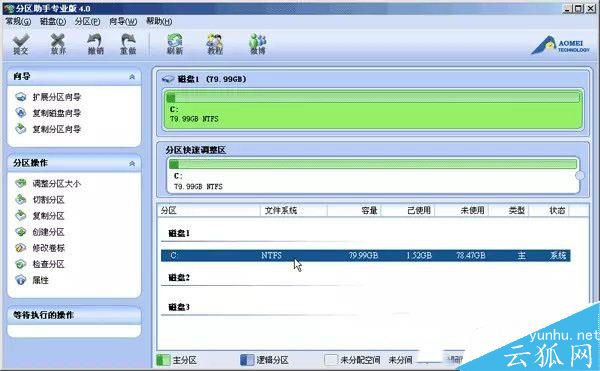Click the 未分配空间 white legend swatch
This screenshot has width=600, height=371.
tap(331, 360)
